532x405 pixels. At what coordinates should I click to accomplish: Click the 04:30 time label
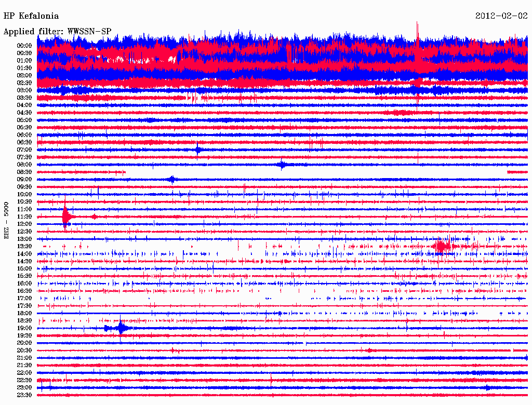pos(24,113)
